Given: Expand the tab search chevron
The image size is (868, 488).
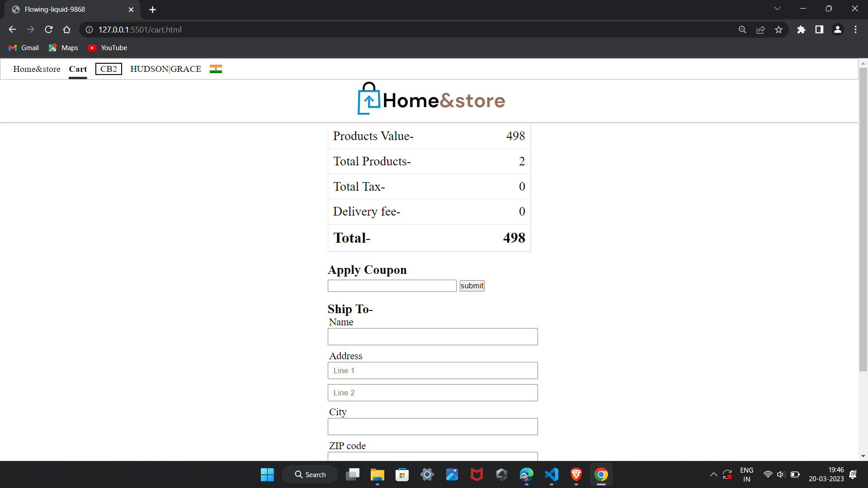Looking at the screenshot, I should coord(778,8).
